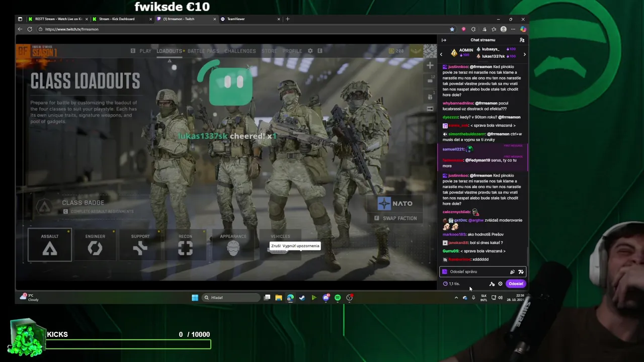This screenshot has width=644, height=362.
Task: Open the Copilot sidebar icon
Action: 523,29
